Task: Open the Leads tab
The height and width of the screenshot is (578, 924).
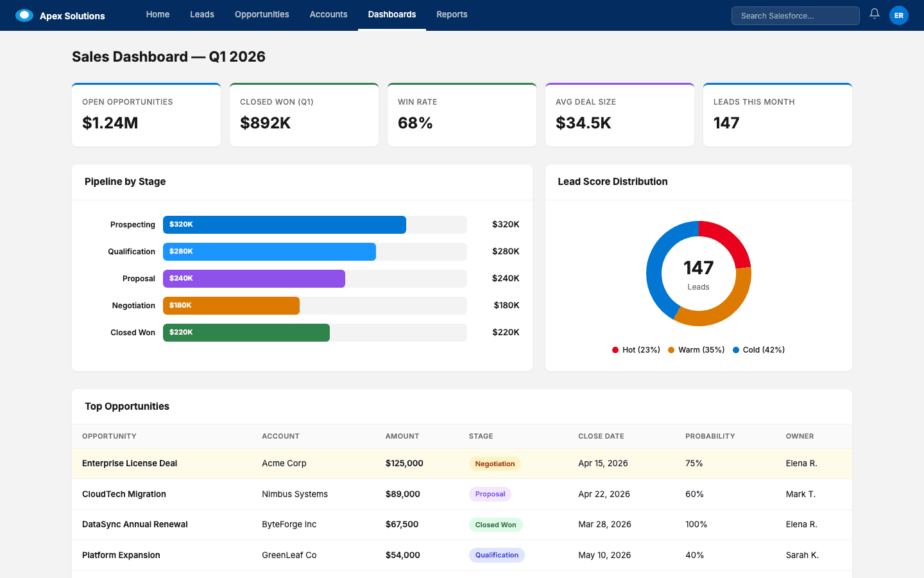Action: click(x=202, y=14)
